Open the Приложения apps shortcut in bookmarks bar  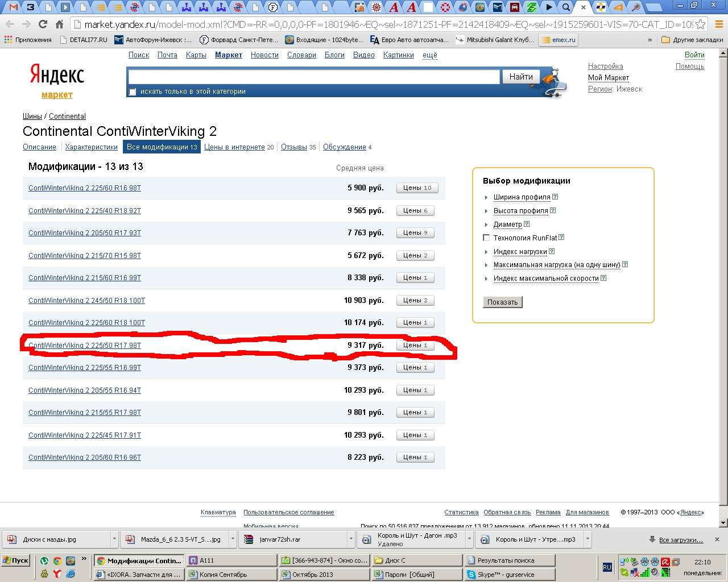(x=28, y=40)
